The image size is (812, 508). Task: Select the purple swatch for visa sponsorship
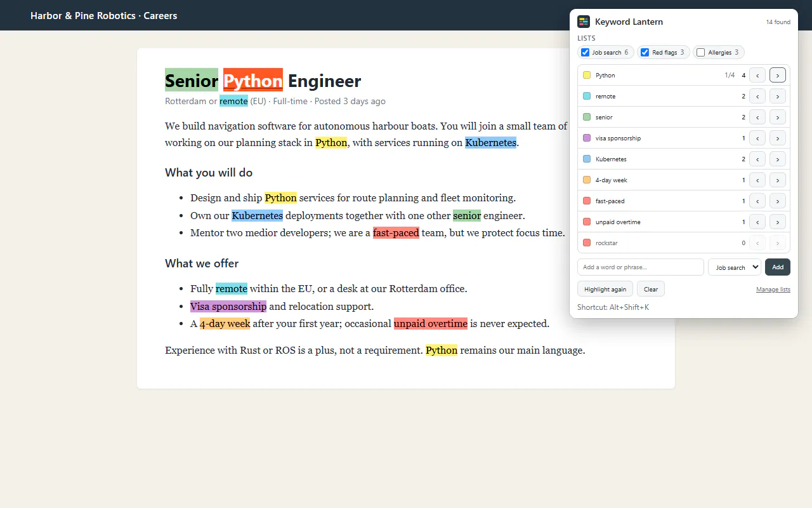click(587, 138)
